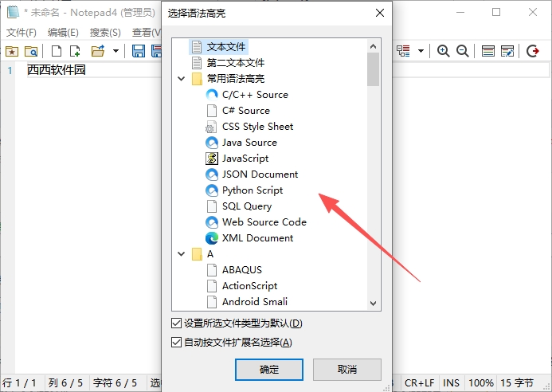The width and height of the screenshot is (552, 392).
Task: Create a new blank document
Action: tap(57, 52)
